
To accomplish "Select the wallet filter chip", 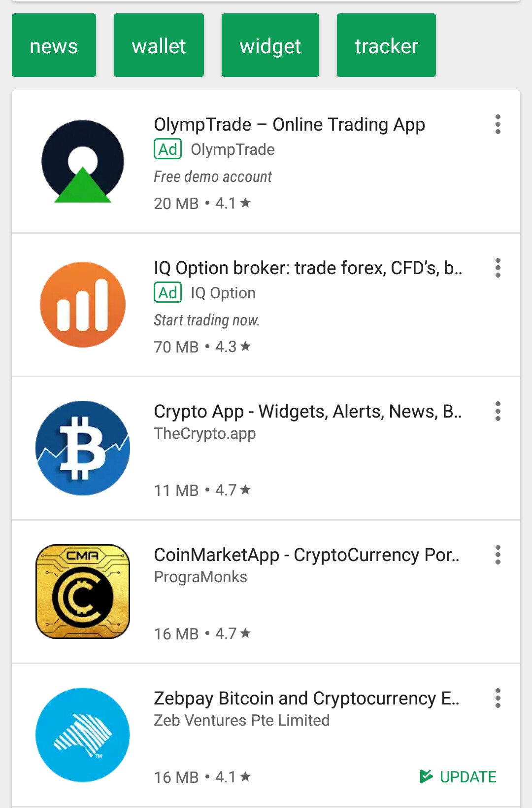I will (159, 45).
